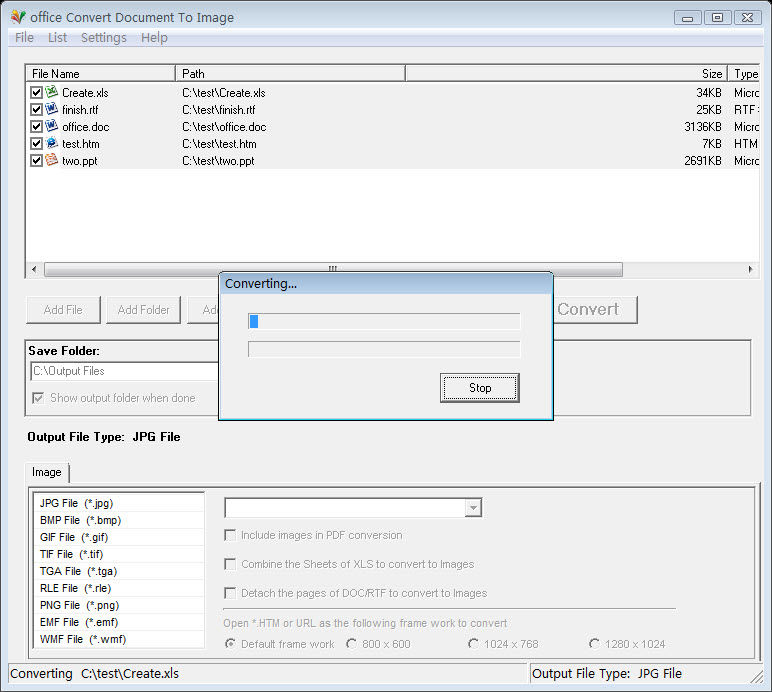Click the lower conversion progress bar

point(384,349)
